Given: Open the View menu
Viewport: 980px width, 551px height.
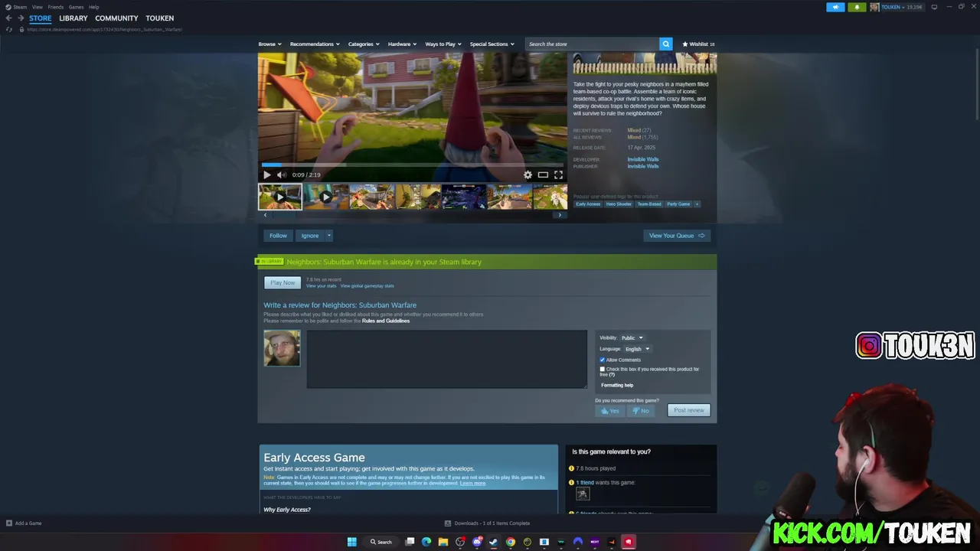Looking at the screenshot, I should coord(37,7).
